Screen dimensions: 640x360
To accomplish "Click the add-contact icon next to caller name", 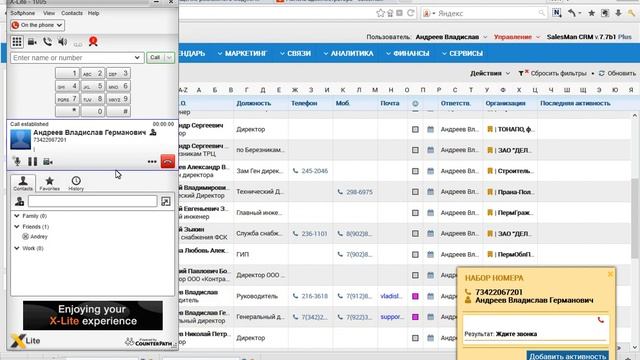I will pos(153,132).
